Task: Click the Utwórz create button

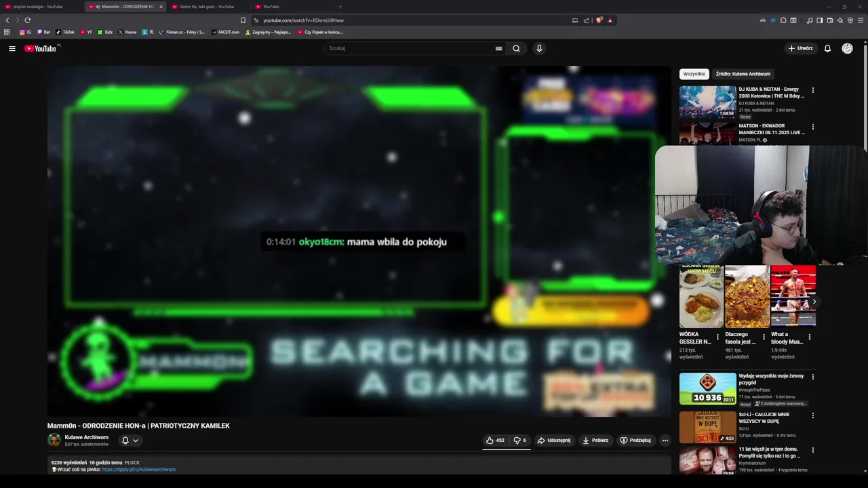Action: click(800, 48)
